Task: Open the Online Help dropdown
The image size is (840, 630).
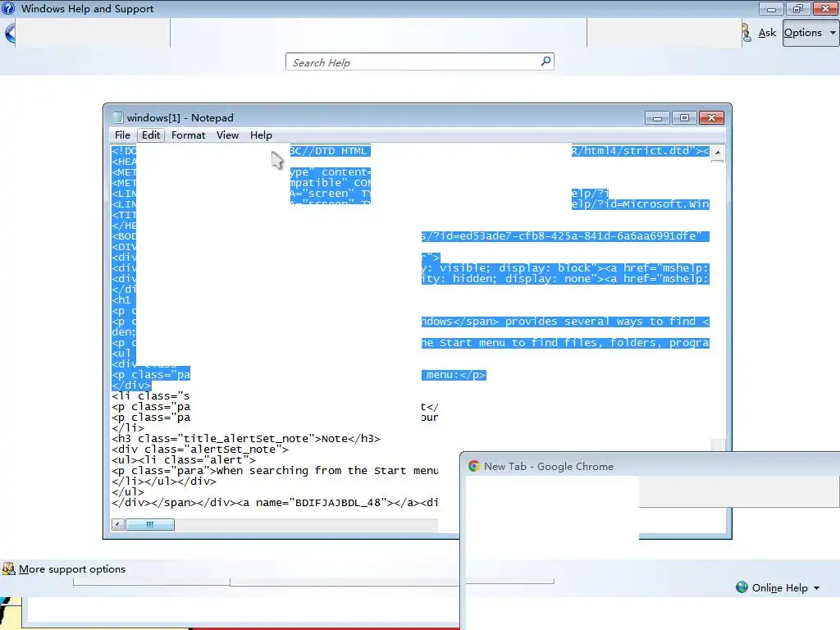Action: tap(786, 587)
